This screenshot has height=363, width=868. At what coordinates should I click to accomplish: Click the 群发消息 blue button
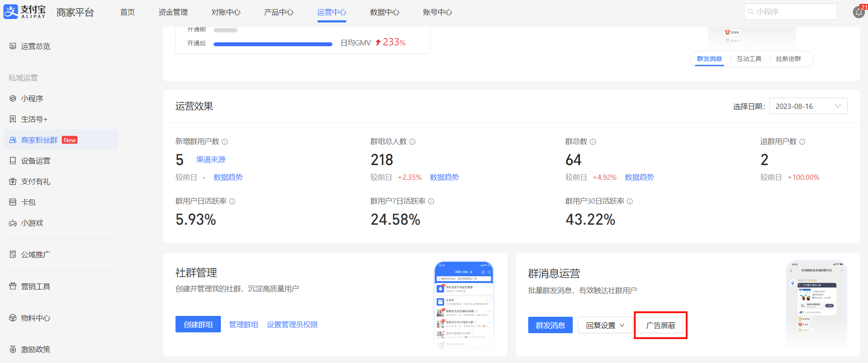tap(550, 325)
